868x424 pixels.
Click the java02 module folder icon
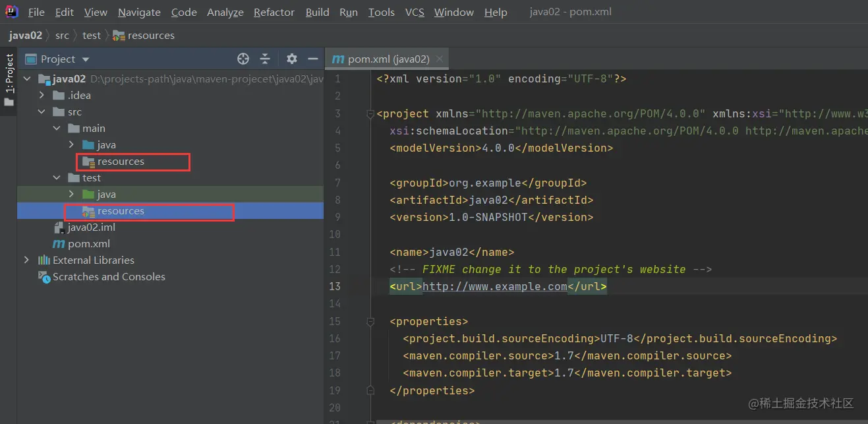coord(44,79)
